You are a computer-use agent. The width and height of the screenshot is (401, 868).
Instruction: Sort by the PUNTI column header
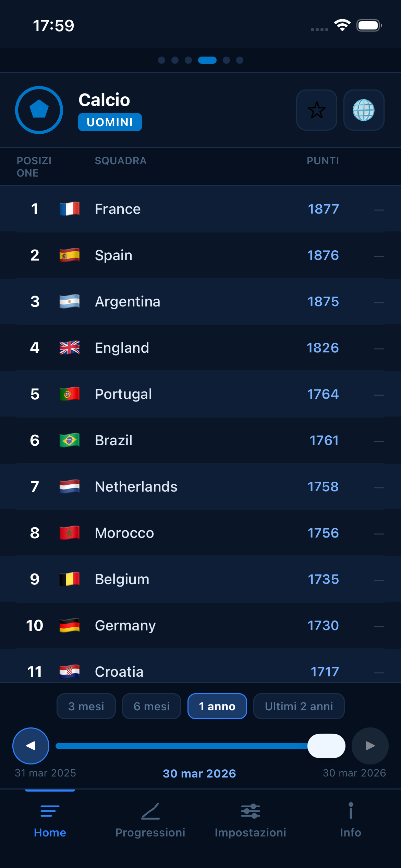[x=323, y=161]
